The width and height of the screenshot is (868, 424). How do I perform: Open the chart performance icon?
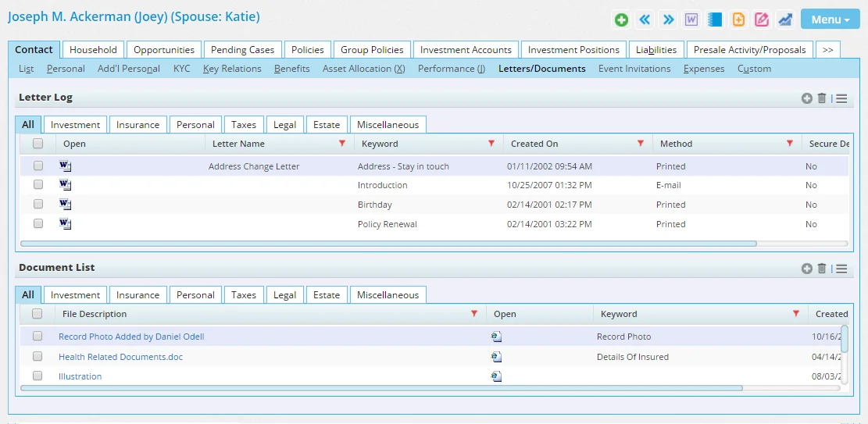[785, 20]
